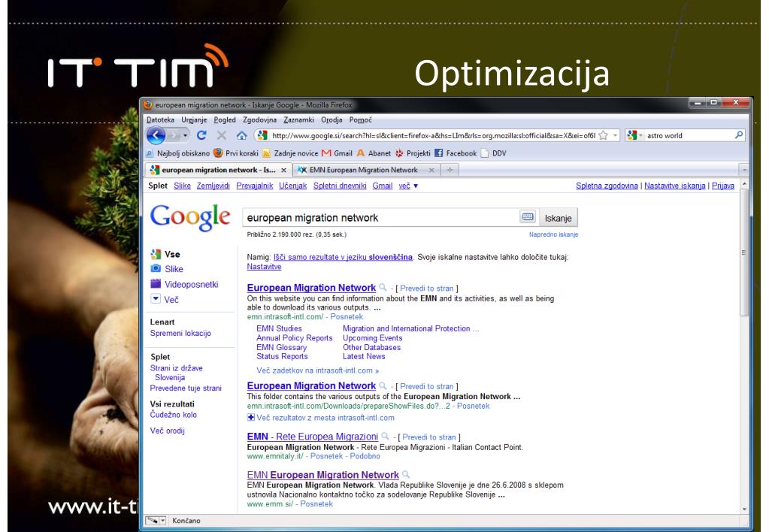The height and width of the screenshot is (532, 769).
Task: Reload the page with the refresh icon
Action: (201, 135)
